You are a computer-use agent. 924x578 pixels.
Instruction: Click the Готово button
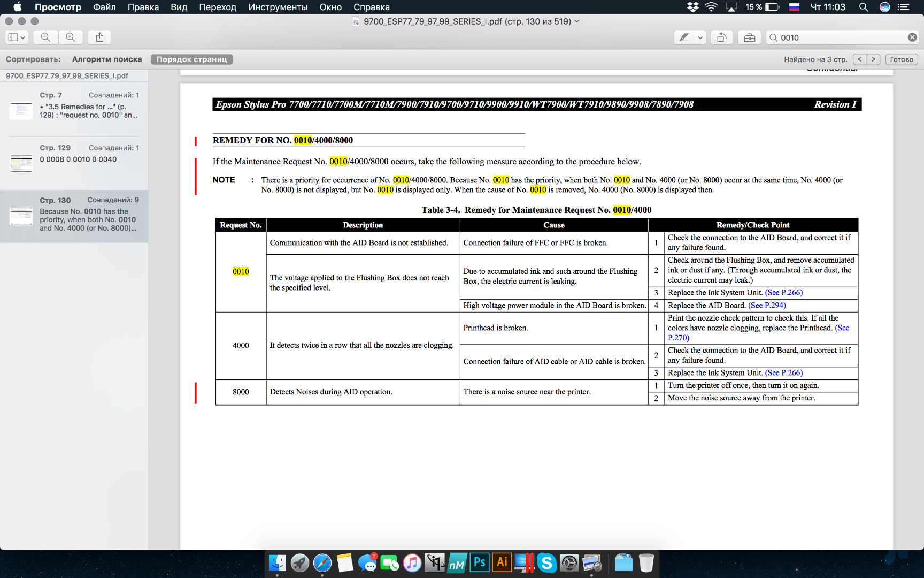click(x=902, y=59)
